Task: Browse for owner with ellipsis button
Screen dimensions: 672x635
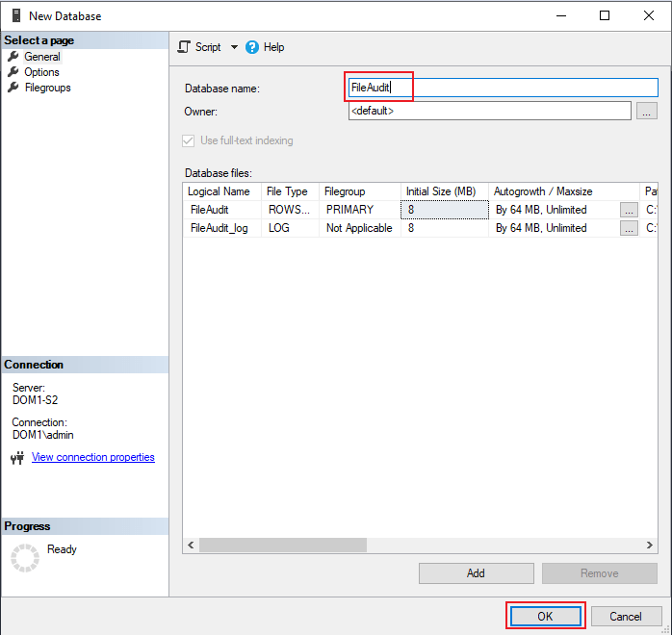Action: pyautogui.click(x=647, y=112)
